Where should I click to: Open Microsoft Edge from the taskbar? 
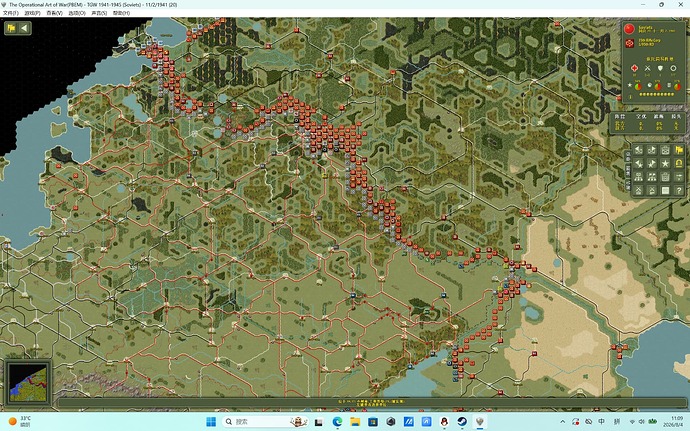coord(337,421)
